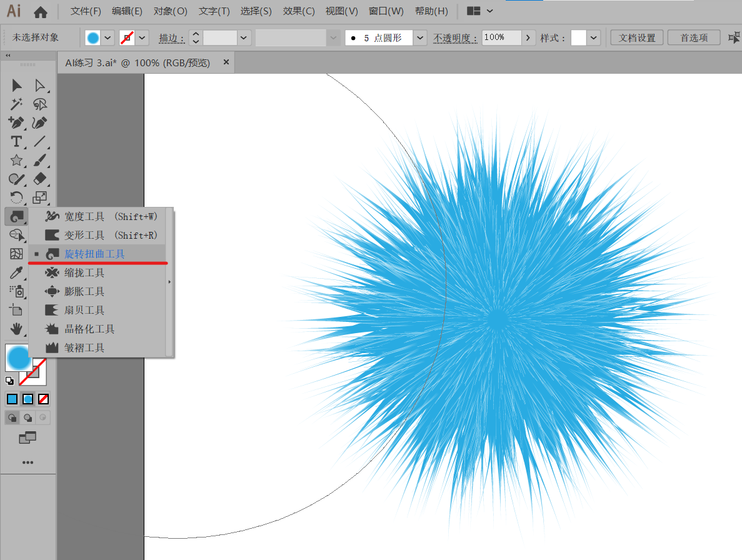742x560 pixels.
Task: Select the Type tool
Action: tap(16, 141)
